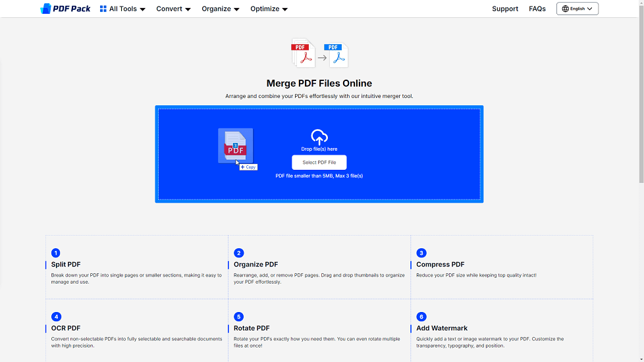Open the Convert dropdown menu

pos(173,9)
